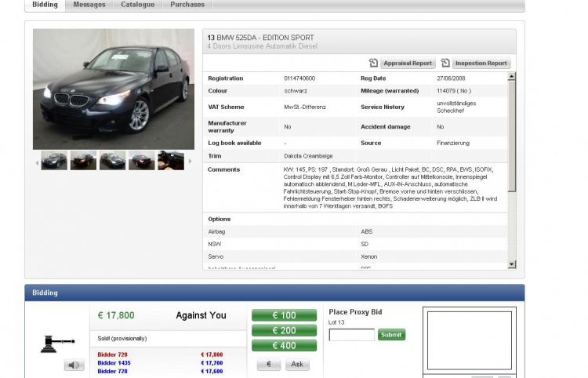The width and height of the screenshot is (588, 378).
Task: Select the interior thumbnail image
Action: (x=171, y=161)
